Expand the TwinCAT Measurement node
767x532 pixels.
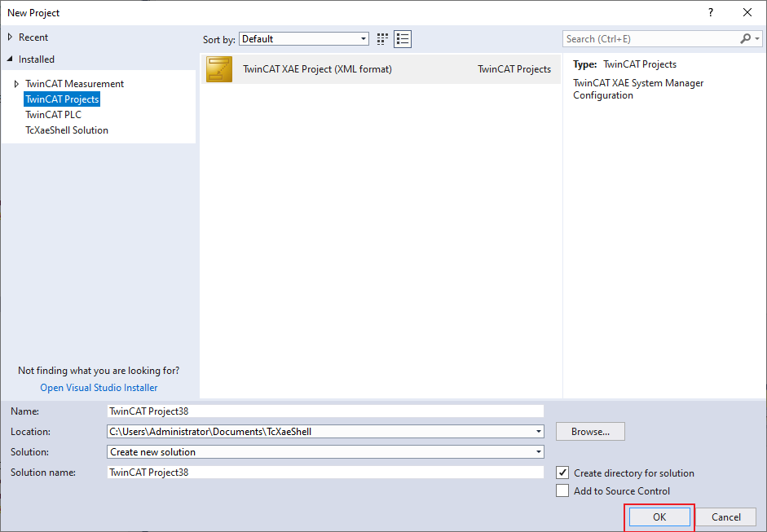coord(16,84)
